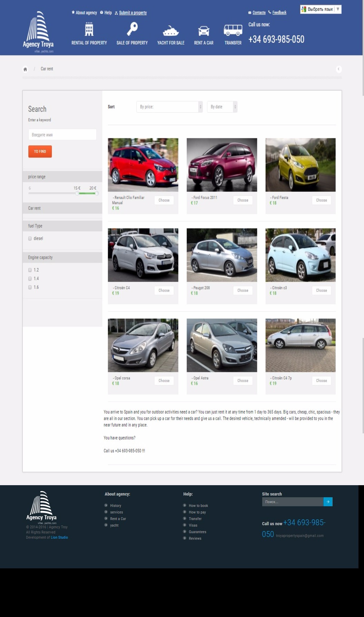
Task: Choose the Ford Fiesta car
Action: click(x=321, y=200)
